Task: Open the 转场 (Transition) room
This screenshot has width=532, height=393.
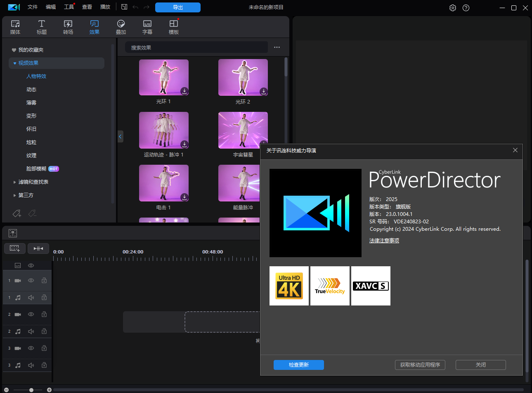Action: pos(68,27)
